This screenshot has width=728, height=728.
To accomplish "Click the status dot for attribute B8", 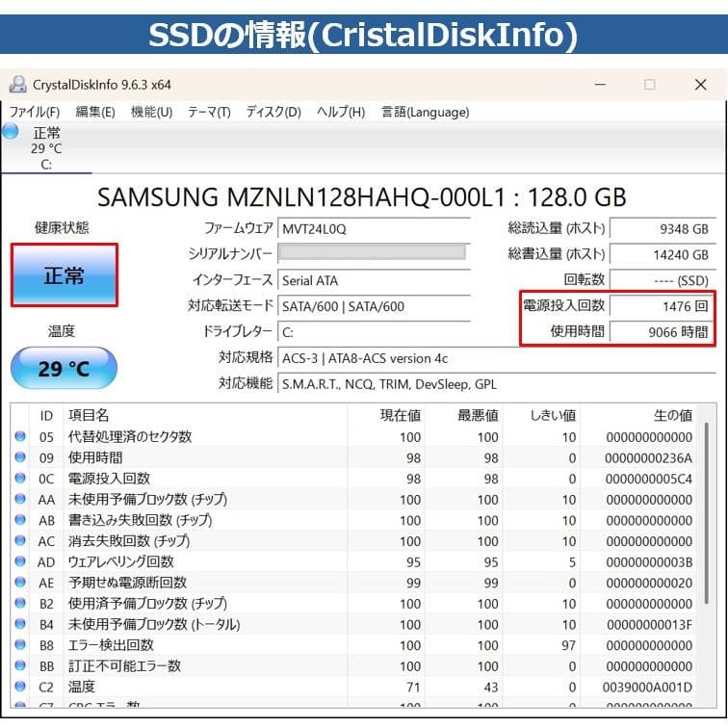I will coord(20,645).
